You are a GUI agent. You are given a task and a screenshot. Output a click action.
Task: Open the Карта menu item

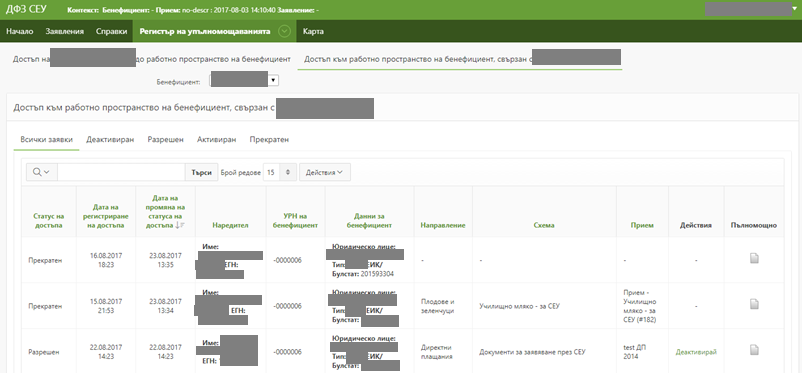313,31
